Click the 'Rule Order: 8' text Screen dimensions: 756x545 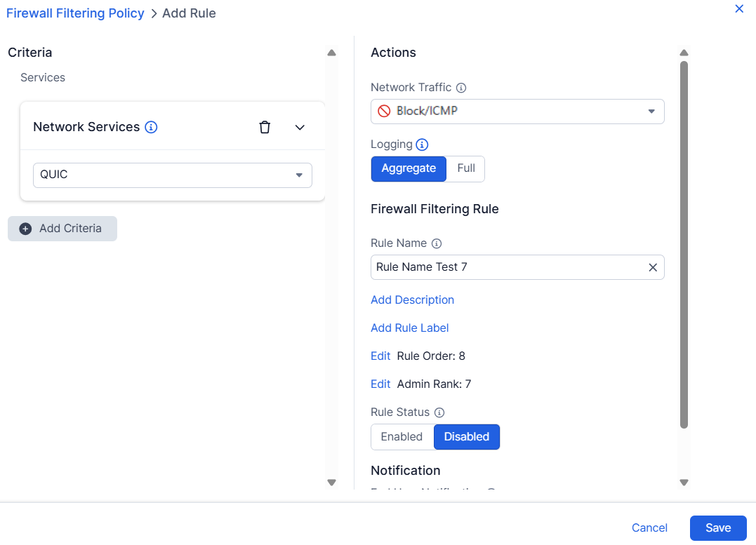click(431, 356)
